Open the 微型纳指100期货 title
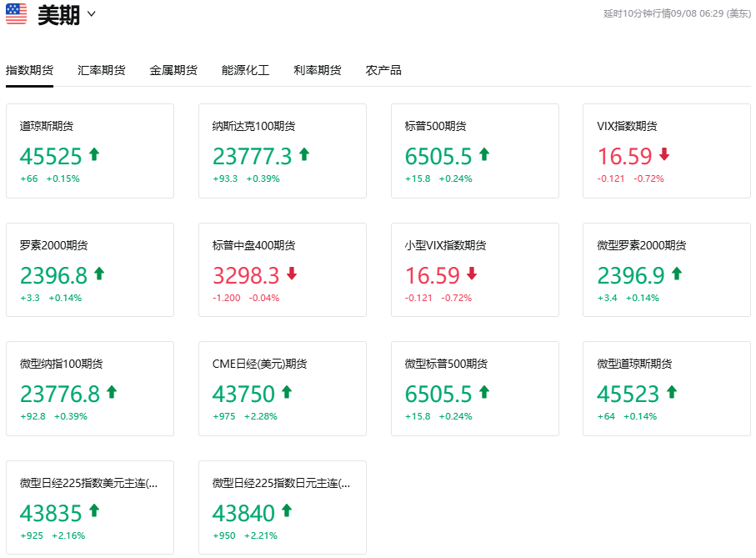Image resolution: width=756 pixels, height=558 pixels. [61, 364]
